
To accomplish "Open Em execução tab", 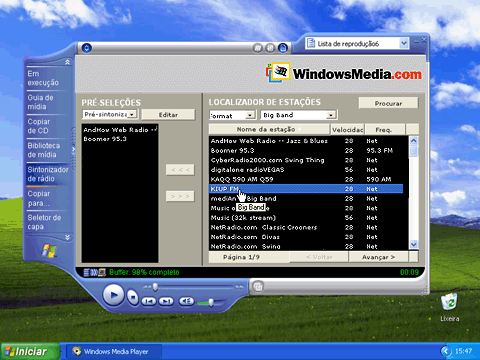I will click(x=47, y=78).
